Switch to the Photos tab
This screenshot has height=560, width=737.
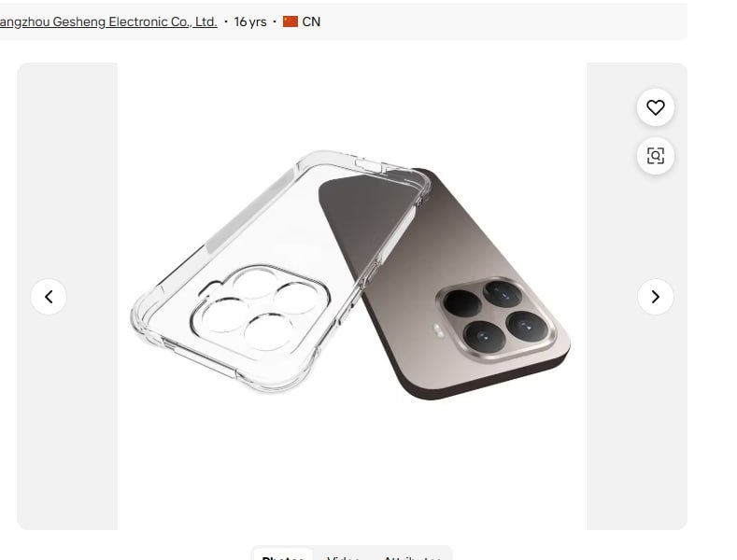[x=283, y=556]
